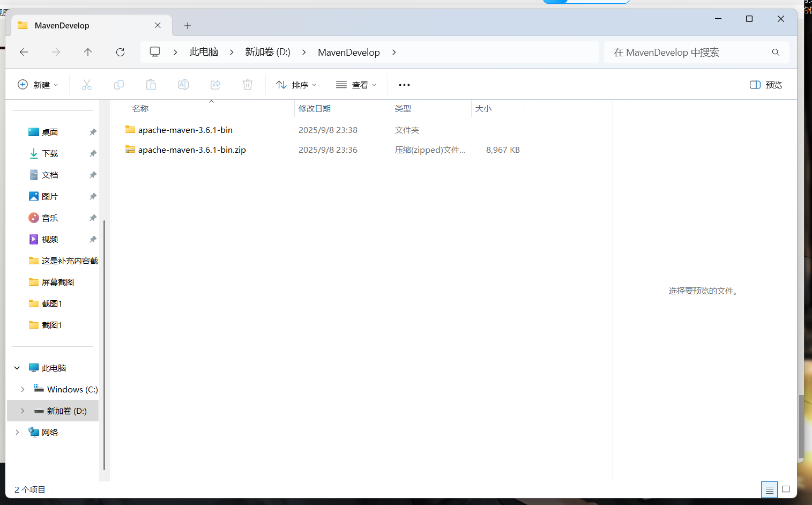Open the 查看 view dropdown

(356, 85)
